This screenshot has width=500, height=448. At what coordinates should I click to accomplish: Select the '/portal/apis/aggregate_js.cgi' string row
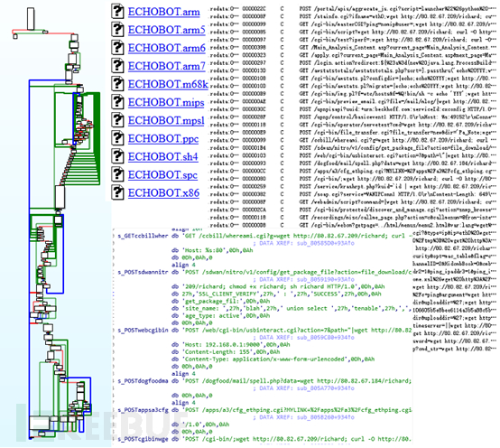[x=353, y=9]
